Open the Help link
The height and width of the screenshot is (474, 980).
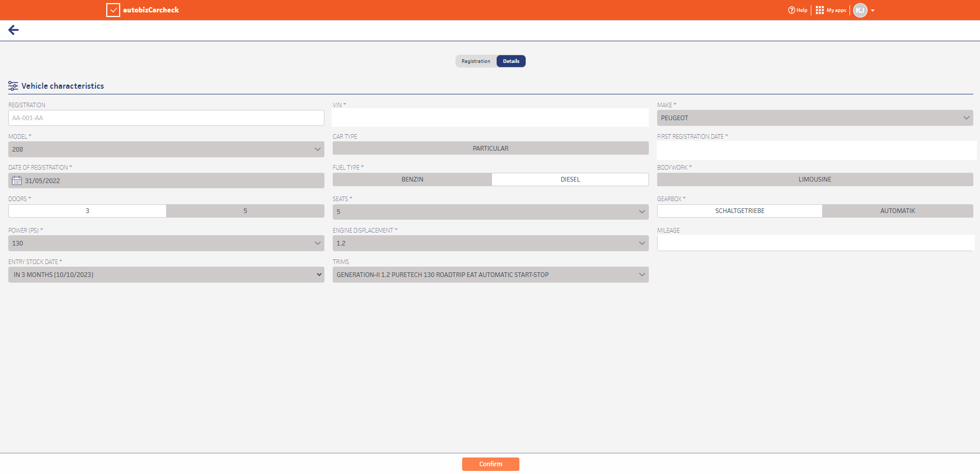(x=798, y=10)
